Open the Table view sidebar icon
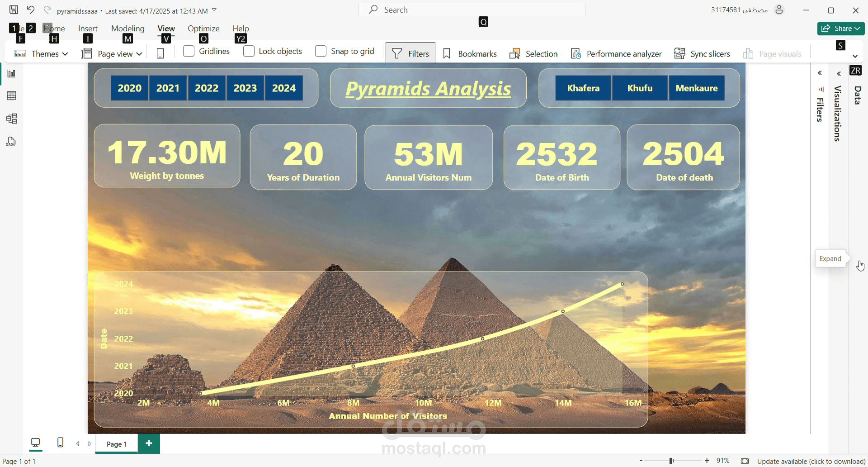868x467 pixels. [x=12, y=96]
